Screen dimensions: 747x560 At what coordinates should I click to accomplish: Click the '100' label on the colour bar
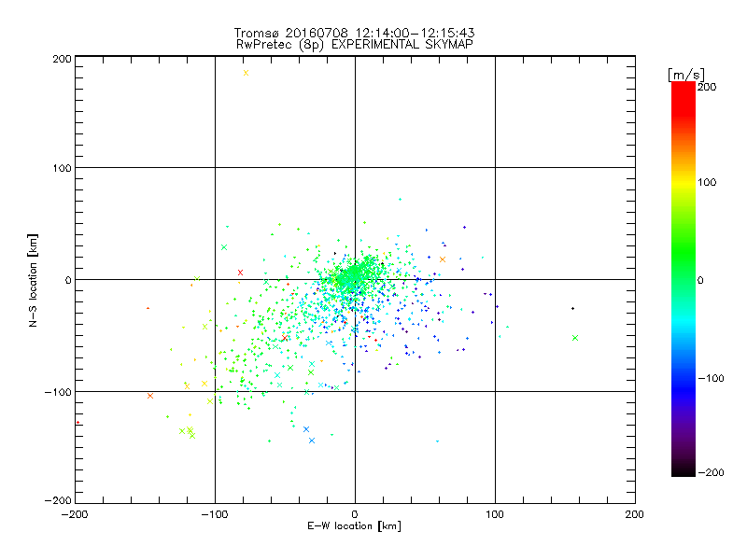707,182
